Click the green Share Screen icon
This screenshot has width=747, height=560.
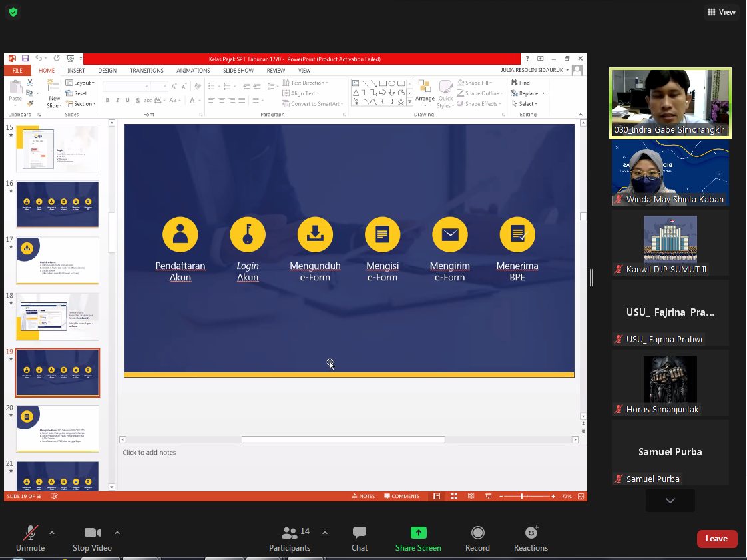click(x=418, y=533)
